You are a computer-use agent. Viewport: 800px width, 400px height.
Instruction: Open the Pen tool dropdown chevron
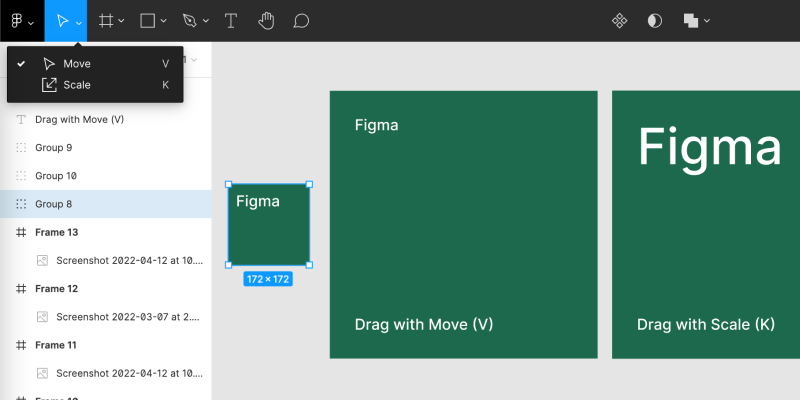[x=206, y=21]
